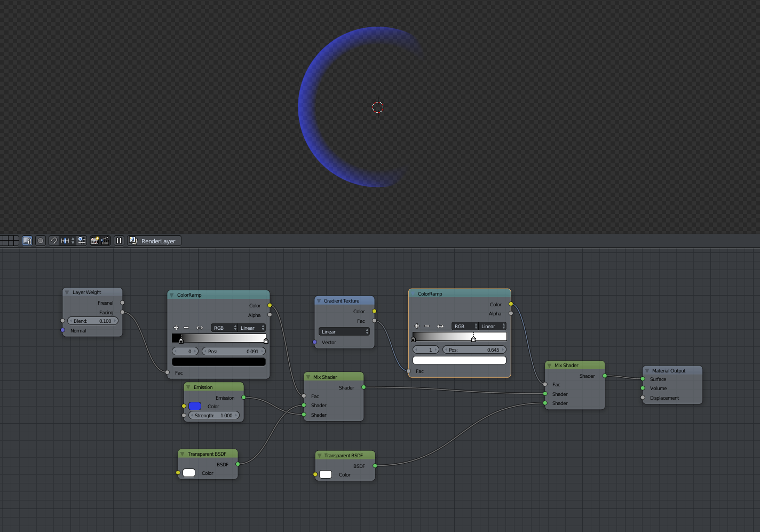
Task: Click the Layer Weight Facing output socket
Action: pos(123,312)
